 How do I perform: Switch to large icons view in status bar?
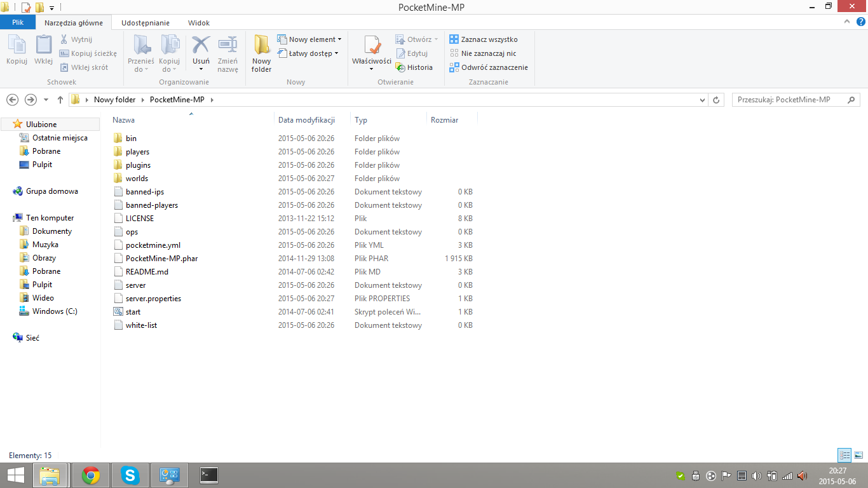[858, 455]
